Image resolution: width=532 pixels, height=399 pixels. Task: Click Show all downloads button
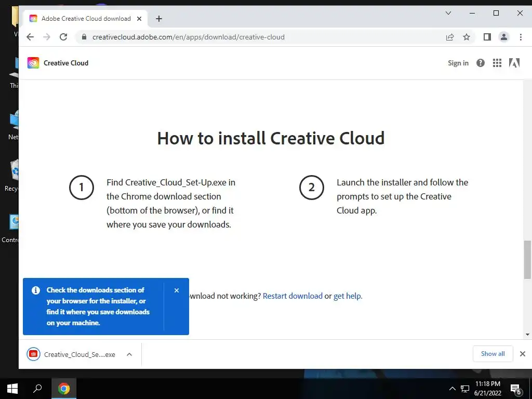coord(493,354)
